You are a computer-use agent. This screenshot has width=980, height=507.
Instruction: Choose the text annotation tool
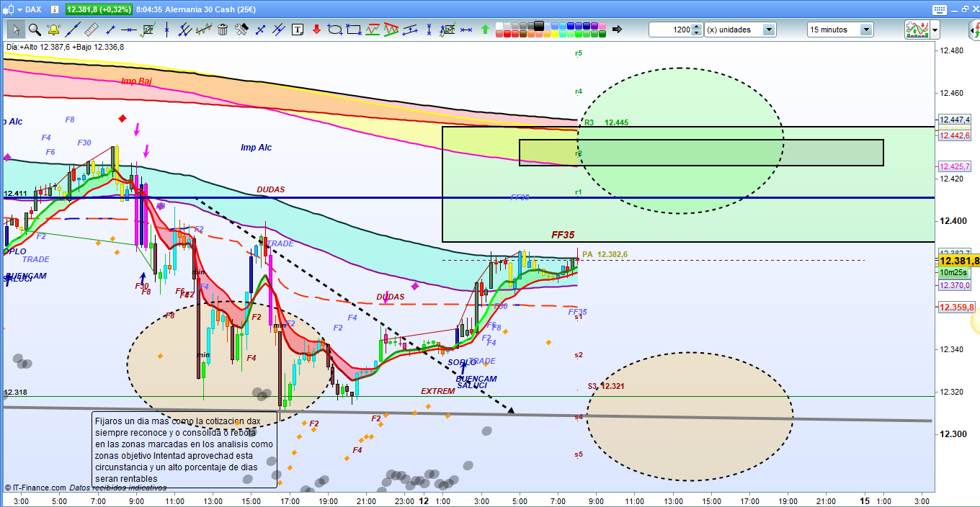(x=298, y=30)
